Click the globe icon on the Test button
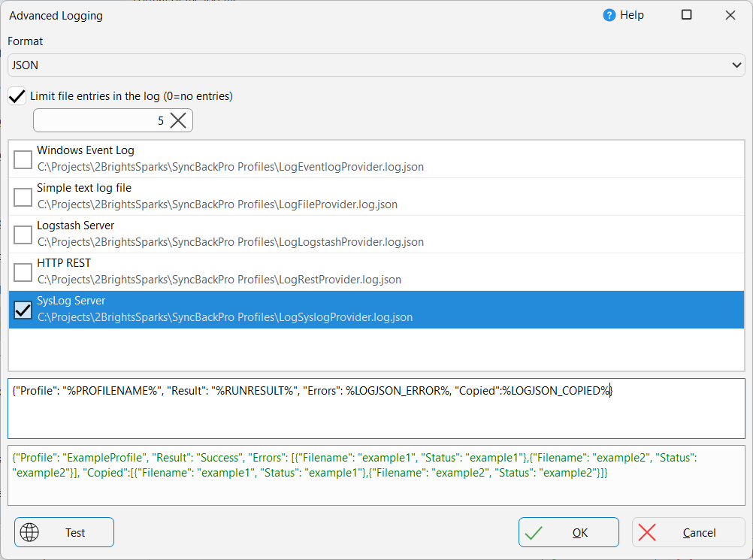The image size is (753, 560). [x=29, y=532]
